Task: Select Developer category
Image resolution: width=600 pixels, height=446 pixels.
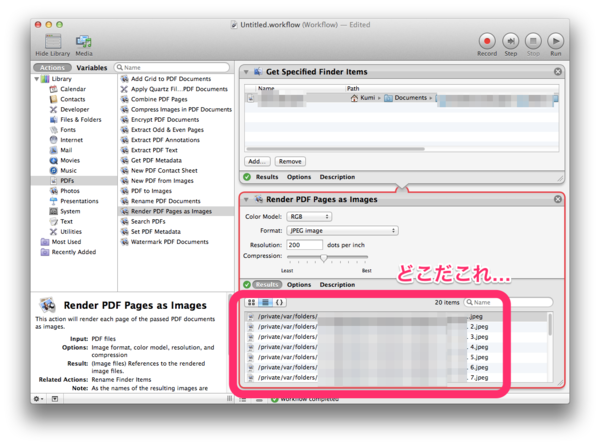Action: (74, 109)
